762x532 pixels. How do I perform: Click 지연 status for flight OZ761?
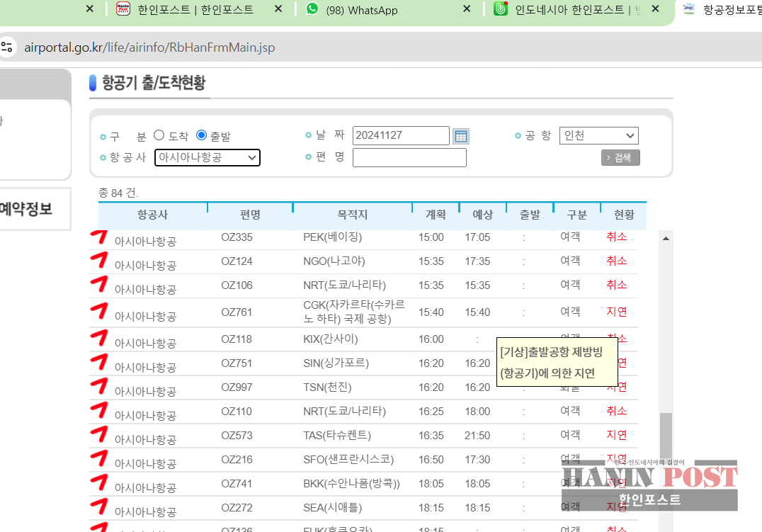click(x=616, y=312)
